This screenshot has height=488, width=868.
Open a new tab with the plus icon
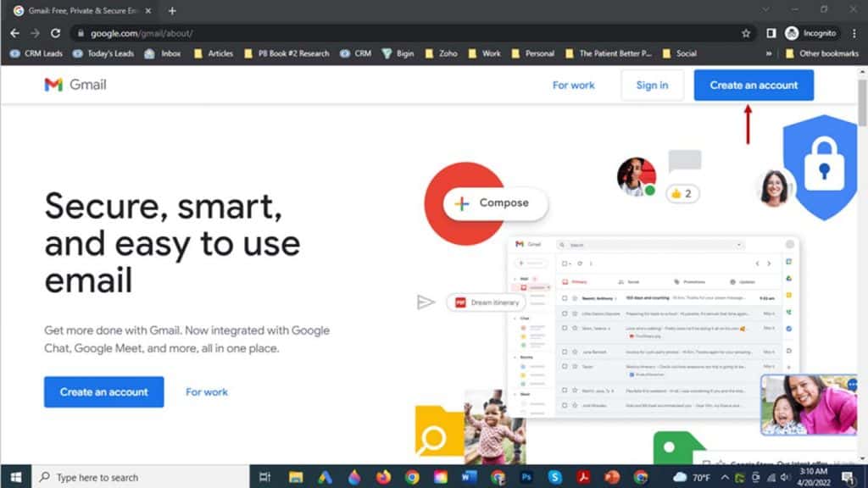(x=172, y=10)
